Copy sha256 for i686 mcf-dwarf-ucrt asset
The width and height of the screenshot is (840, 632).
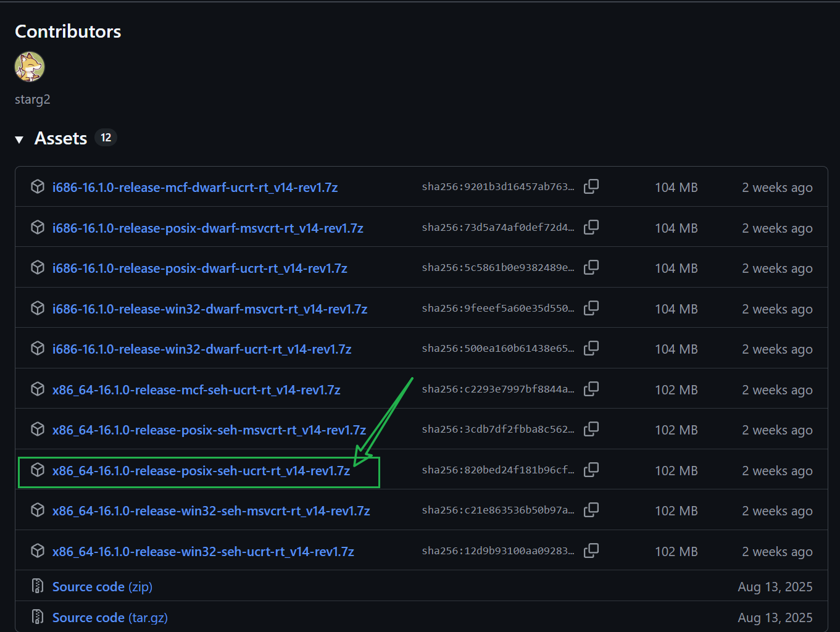591,186
